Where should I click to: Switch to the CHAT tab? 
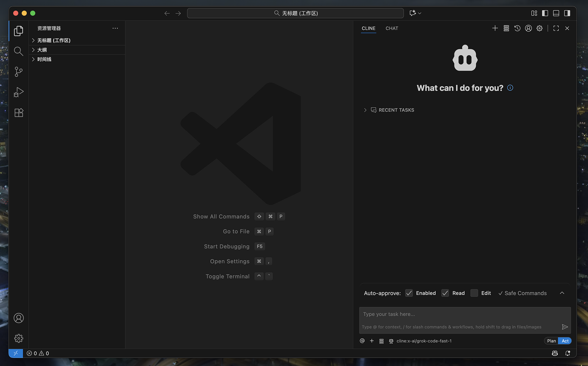coord(392,28)
